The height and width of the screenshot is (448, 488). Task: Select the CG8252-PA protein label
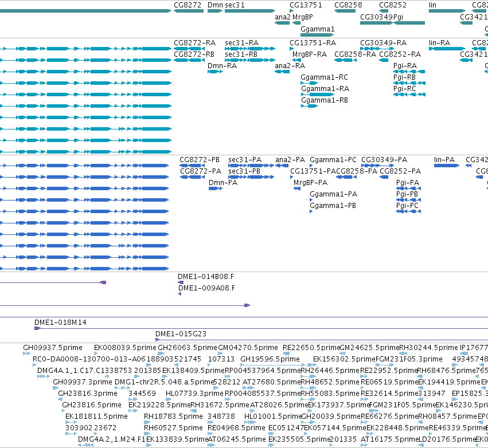click(400, 171)
